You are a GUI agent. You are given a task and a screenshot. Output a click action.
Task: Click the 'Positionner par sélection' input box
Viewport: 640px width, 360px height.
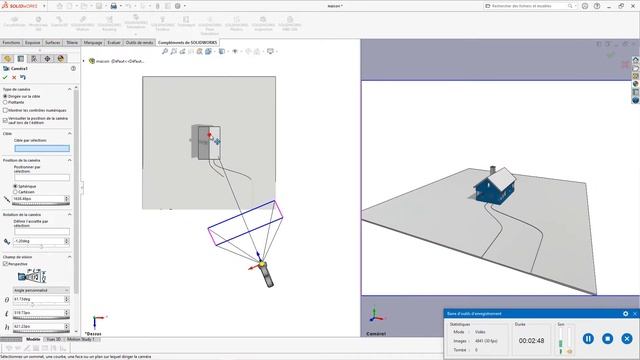tap(42, 178)
